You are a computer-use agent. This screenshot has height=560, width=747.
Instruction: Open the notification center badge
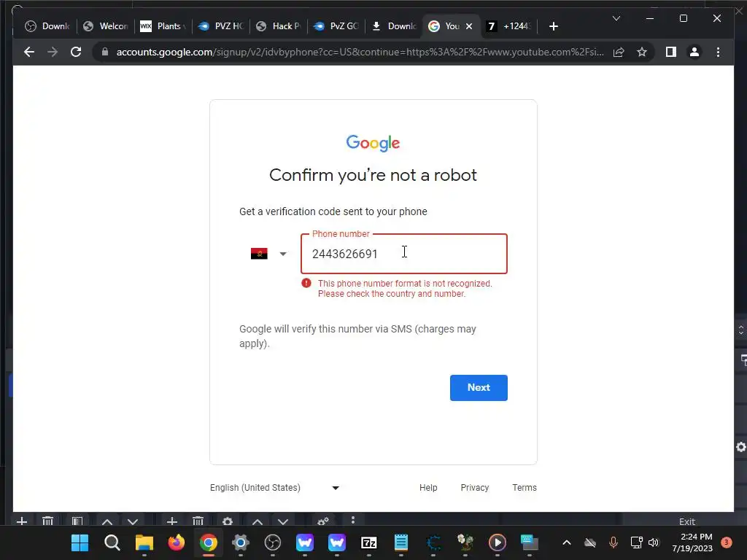click(726, 542)
